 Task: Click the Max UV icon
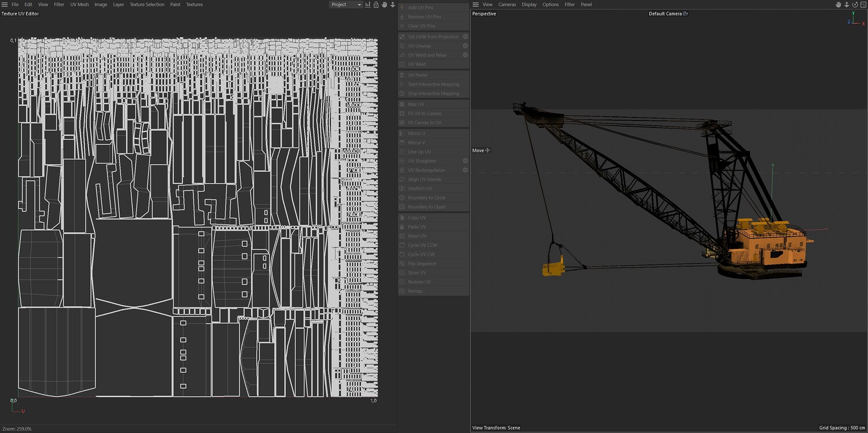coord(402,104)
